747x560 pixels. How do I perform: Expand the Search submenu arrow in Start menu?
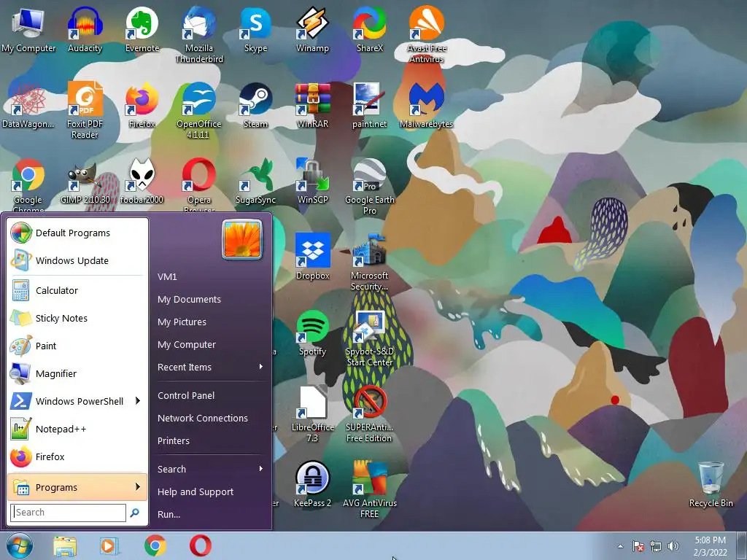(x=260, y=469)
